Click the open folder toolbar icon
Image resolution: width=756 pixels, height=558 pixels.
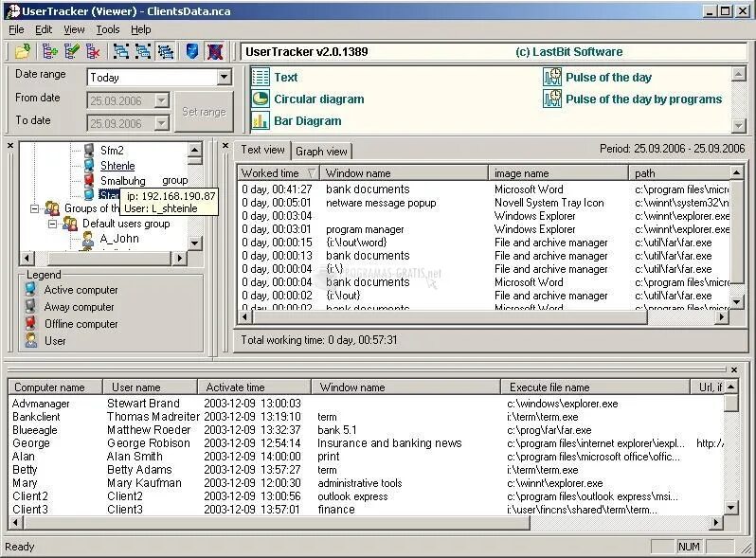23,51
